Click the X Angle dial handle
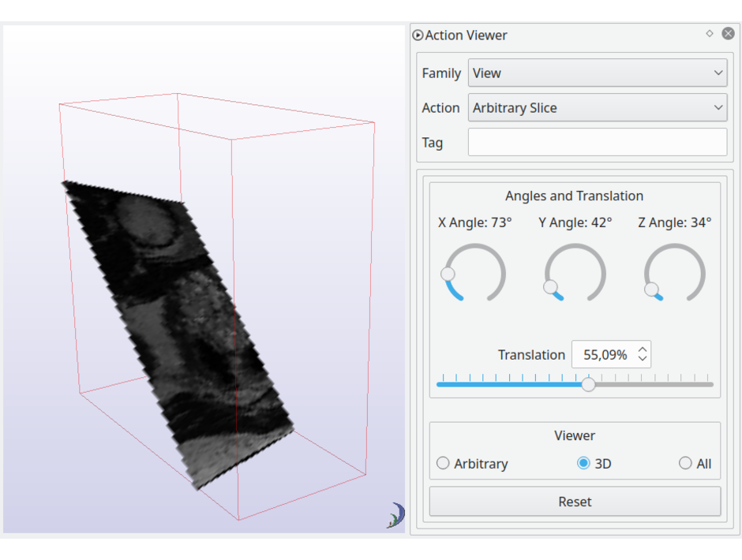Screen dimensions: 742x560 tap(448, 274)
